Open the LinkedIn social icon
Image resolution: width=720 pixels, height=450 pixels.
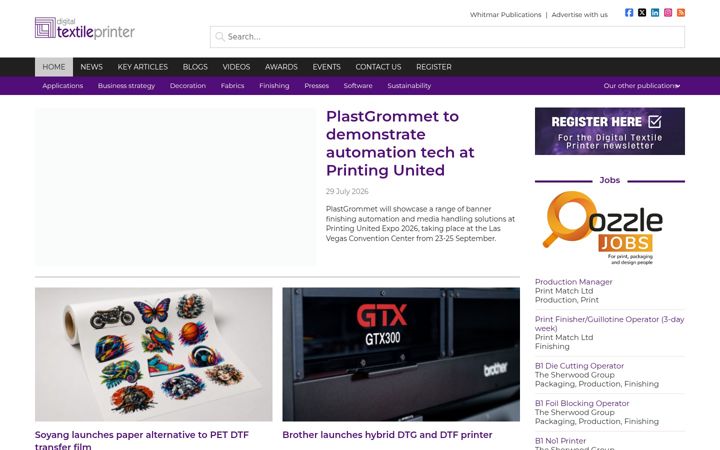655,12
